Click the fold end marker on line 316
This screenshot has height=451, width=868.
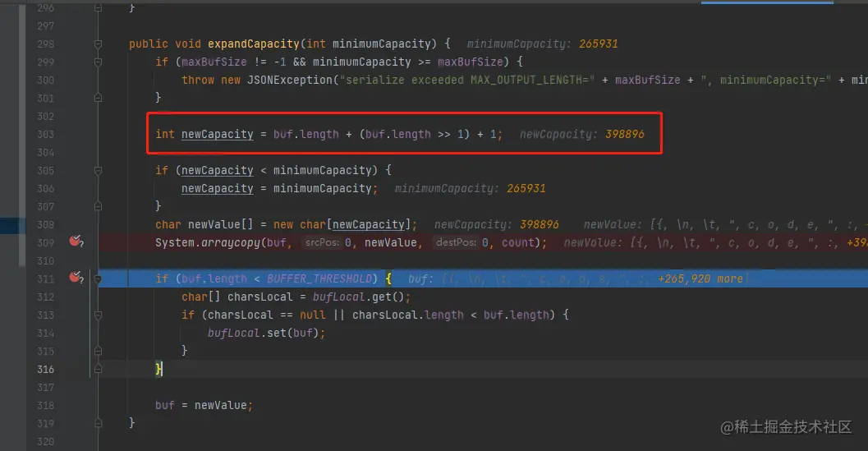point(98,370)
